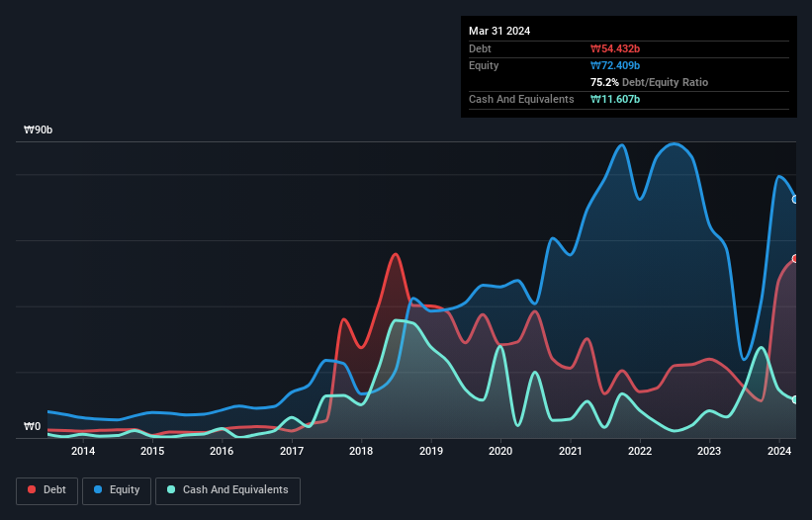
Task: Click the 2019 x-axis label
Action: [x=431, y=451]
